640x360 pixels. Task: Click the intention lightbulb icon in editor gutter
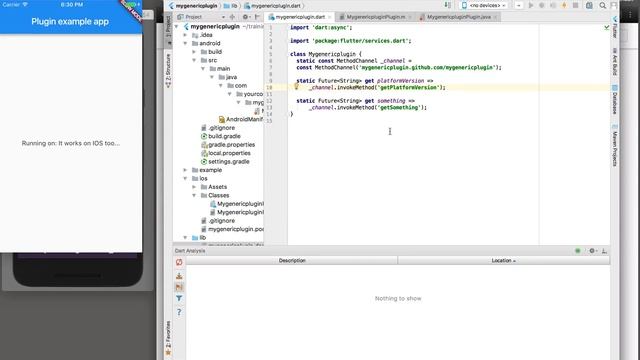297,87
